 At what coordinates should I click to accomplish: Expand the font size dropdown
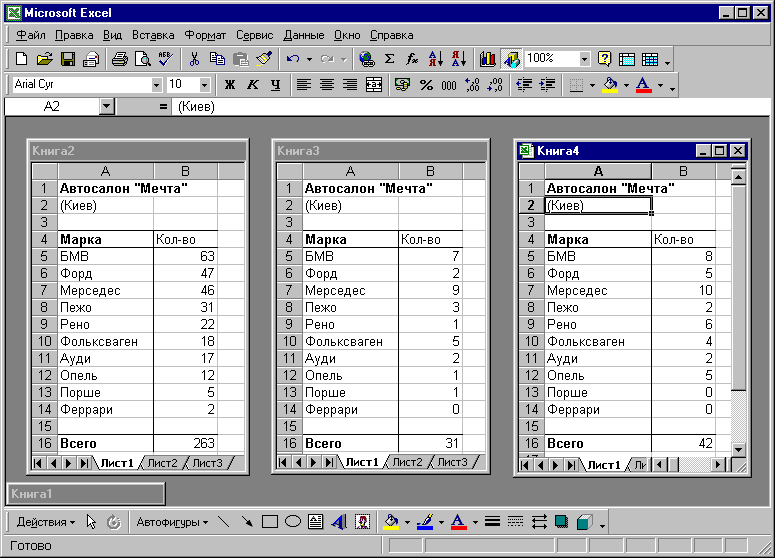coord(205,85)
